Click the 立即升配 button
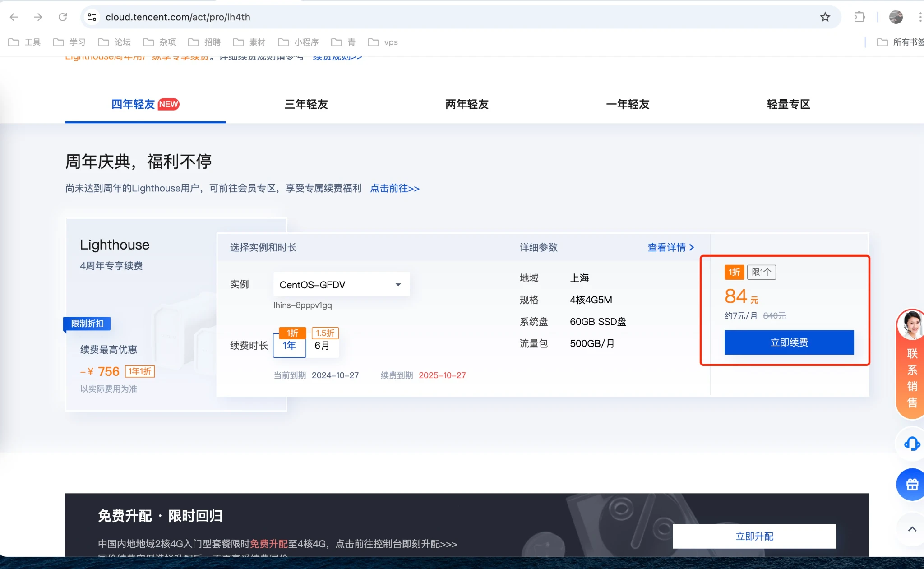The height and width of the screenshot is (569, 924). pyautogui.click(x=754, y=536)
